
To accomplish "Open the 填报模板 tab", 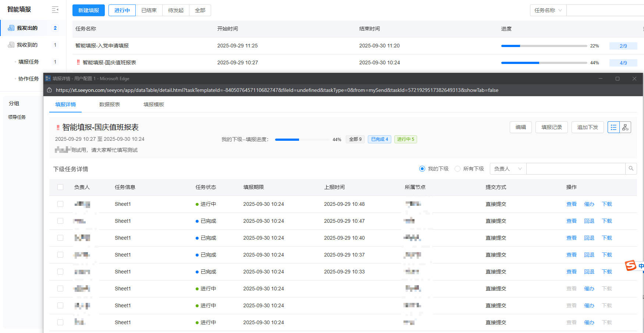I will [154, 104].
